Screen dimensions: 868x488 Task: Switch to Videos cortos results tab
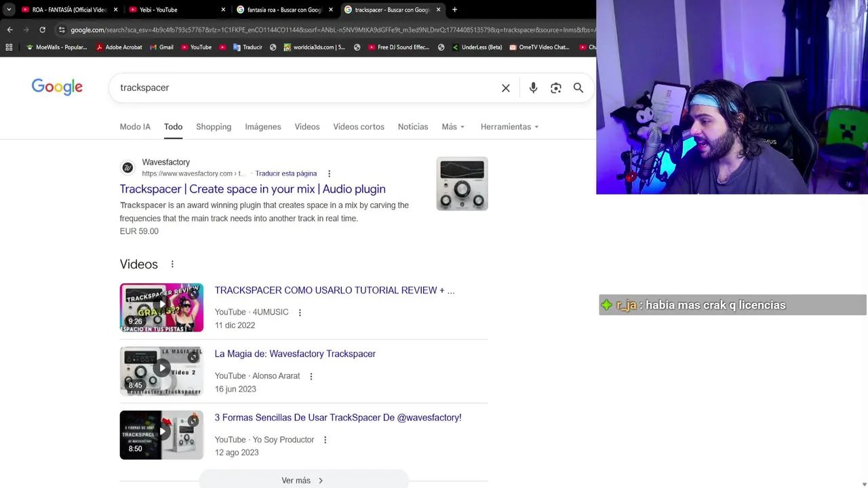coord(359,127)
